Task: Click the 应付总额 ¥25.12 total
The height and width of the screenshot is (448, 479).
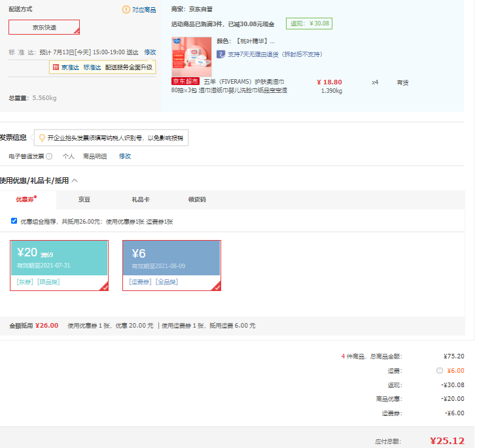Action: 447,441
